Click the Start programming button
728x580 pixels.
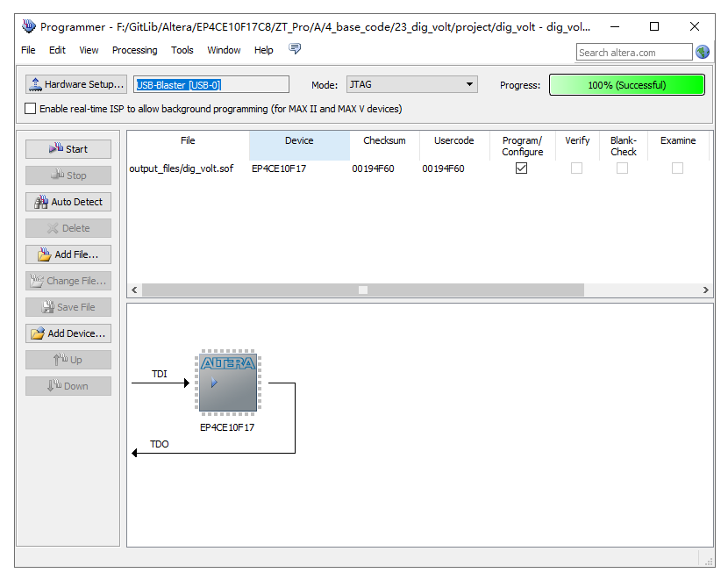pyautogui.click(x=68, y=149)
